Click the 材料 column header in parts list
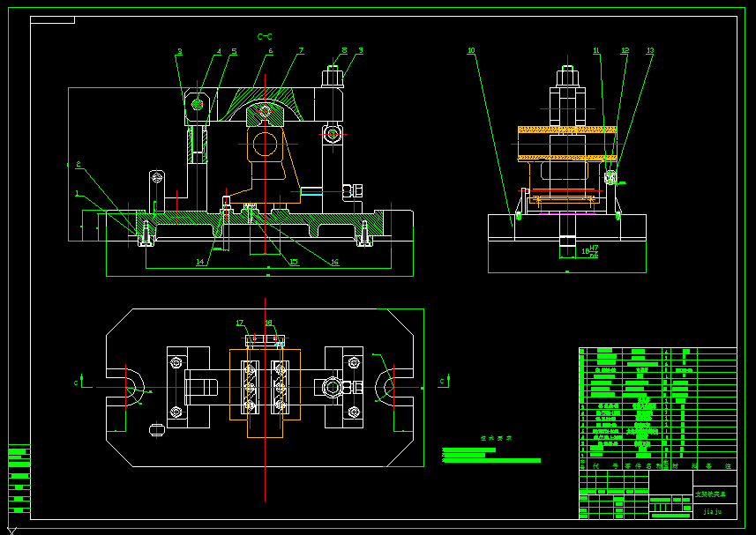The image size is (756, 535). [x=685, y=465]
